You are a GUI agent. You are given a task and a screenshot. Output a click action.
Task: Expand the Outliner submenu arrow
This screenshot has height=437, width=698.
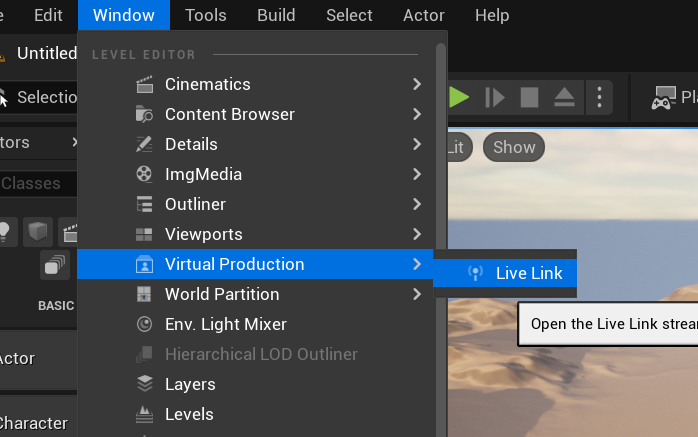click(417, 204)
